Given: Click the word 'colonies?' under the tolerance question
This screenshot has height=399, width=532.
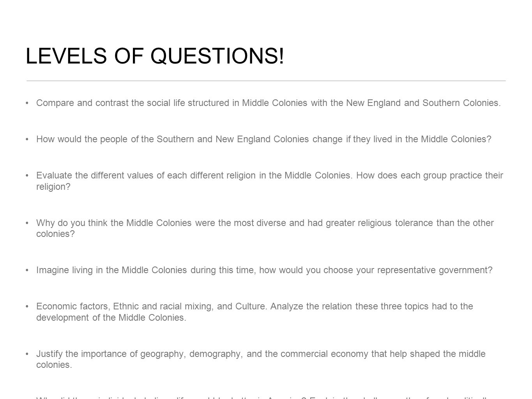Looking at the screenshot, I should (55, 234).
